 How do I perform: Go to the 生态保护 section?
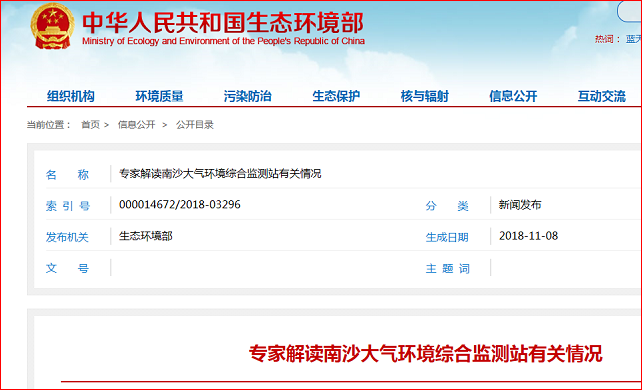coord(336,97)
